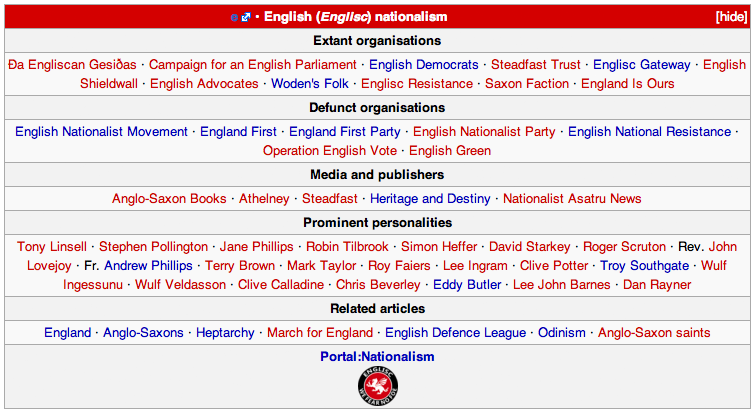Go to English Nationalist Movement page
Screen dimensions: 755x416
101,132
